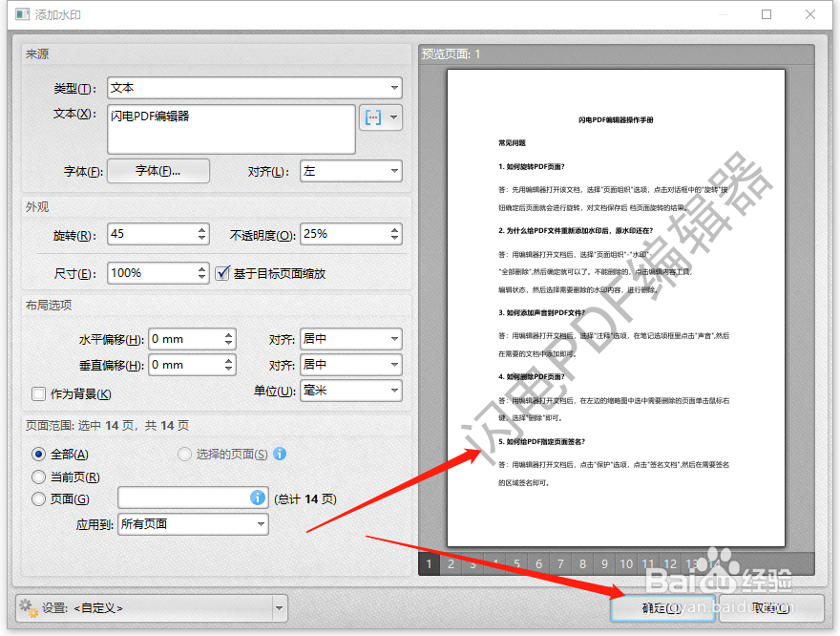
Task: Click the settings gear icon
Action: pyautogui.click(x=28, y=607)
